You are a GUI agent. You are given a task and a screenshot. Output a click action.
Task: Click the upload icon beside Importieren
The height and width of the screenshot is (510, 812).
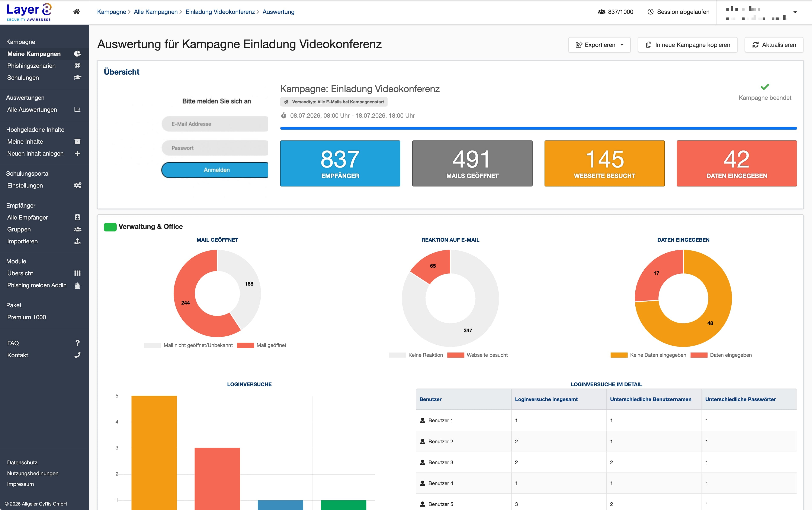click(x=77, y=241)
